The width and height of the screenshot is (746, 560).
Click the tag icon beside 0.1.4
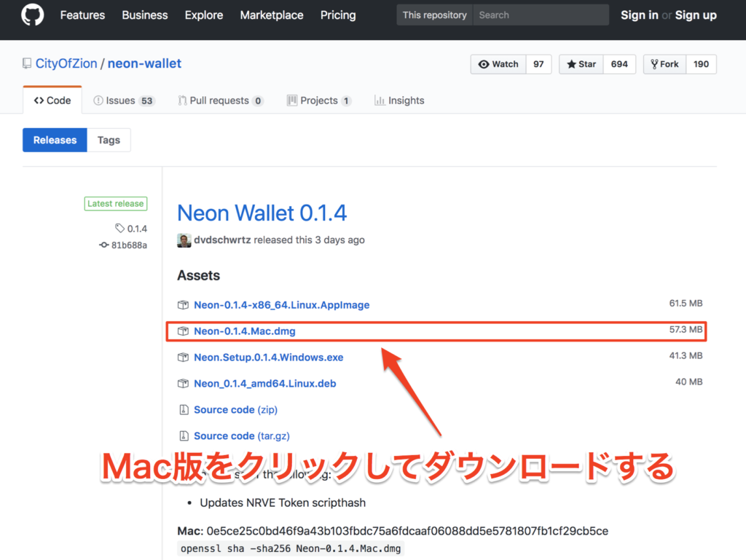(x=119, y=228)
